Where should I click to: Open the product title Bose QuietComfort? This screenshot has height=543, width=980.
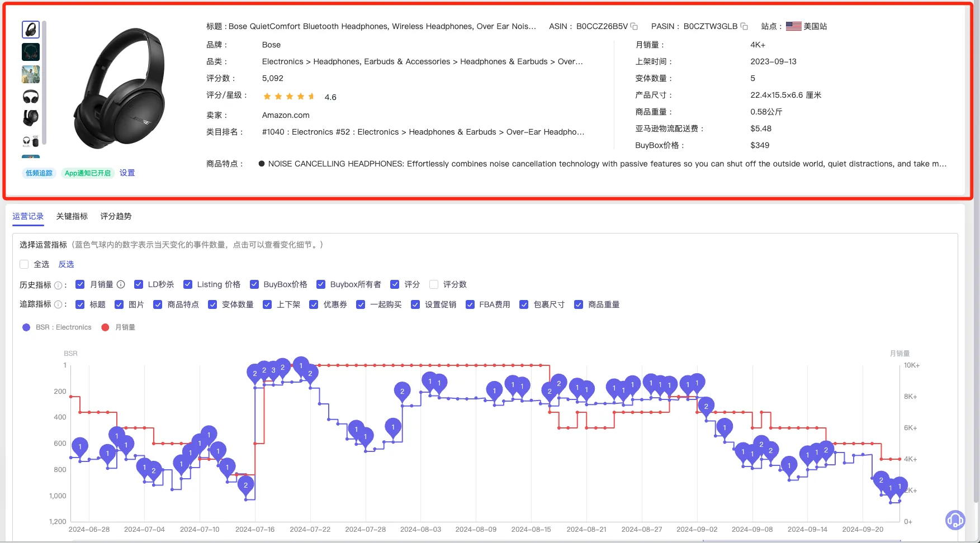[x=382, y=26]
